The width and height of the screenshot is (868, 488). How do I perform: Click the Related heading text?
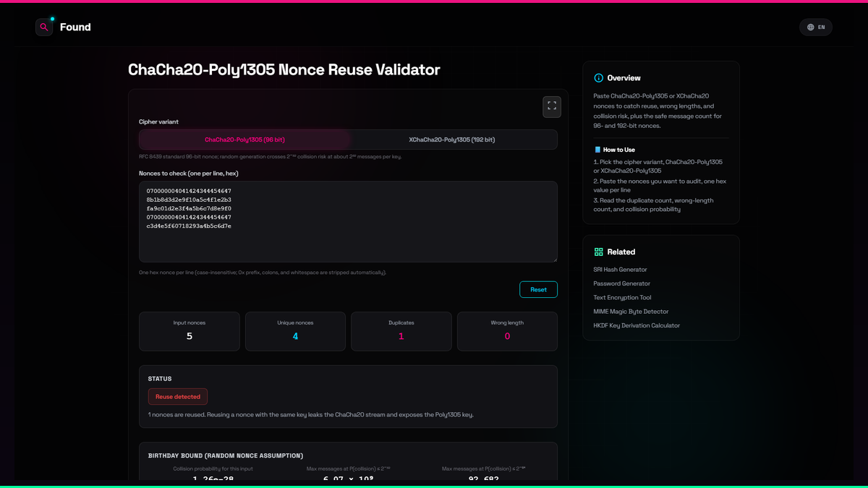[x=621, y=252]
